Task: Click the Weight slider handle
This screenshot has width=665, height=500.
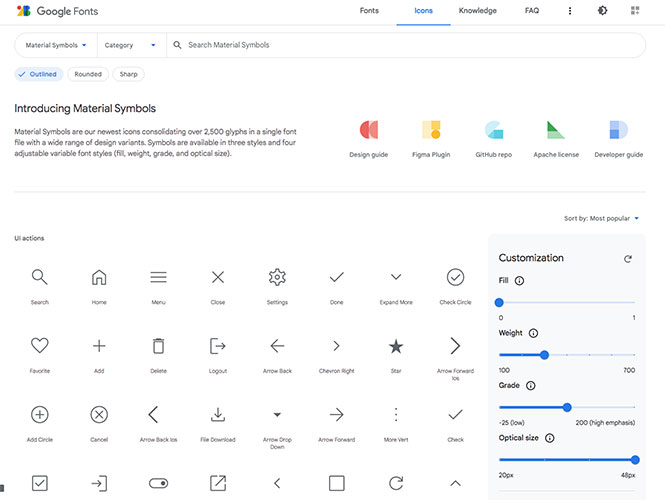Action: pyautogui.click(x=545, y=355)
